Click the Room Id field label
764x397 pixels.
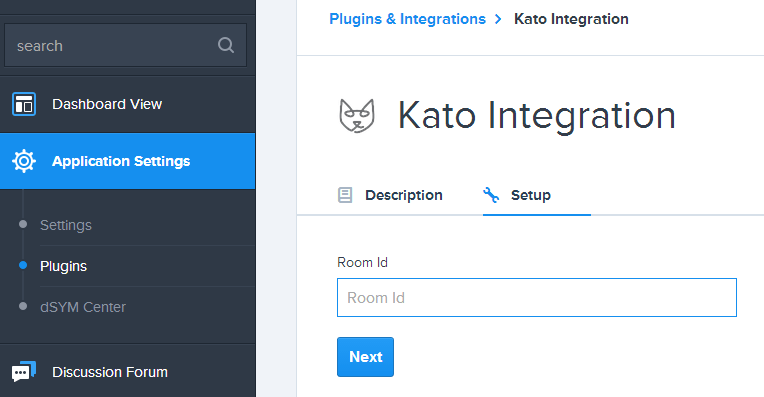click(363, 263)
